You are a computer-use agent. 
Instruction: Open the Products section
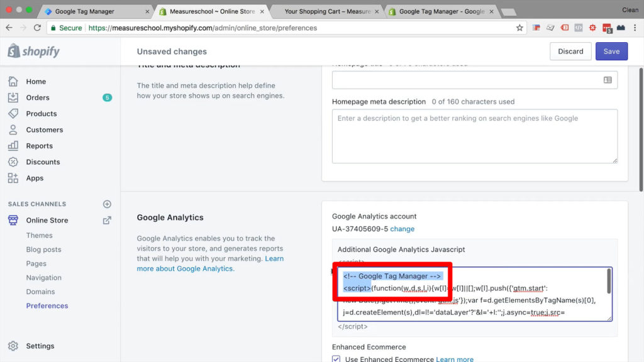coord(42,114)
